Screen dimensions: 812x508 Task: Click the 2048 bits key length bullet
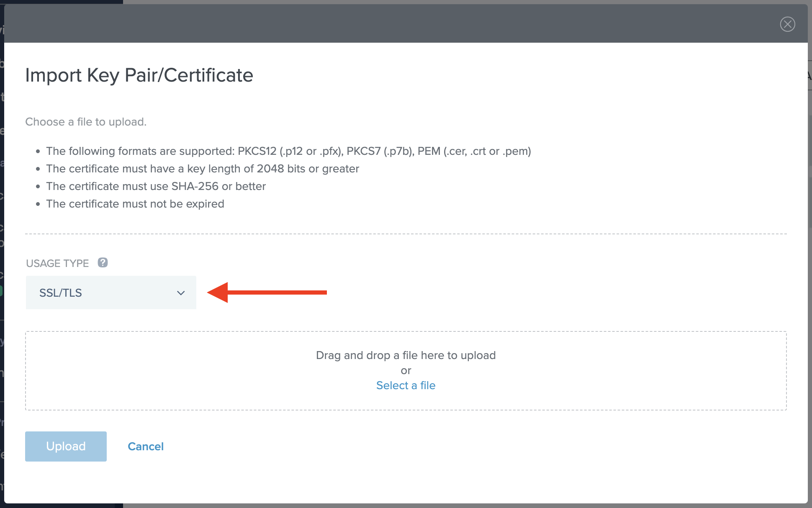(x=203, y=169)
